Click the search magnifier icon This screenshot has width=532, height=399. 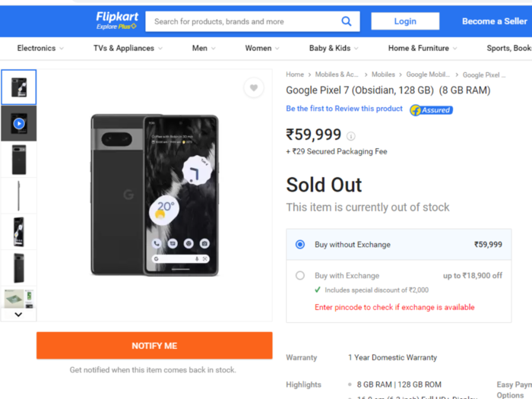(x=346, y=21)
